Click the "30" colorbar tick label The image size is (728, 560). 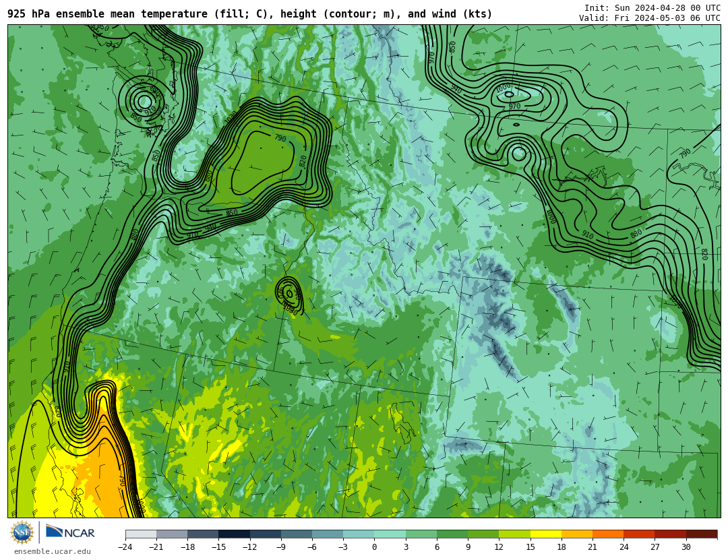pyautogui.click(x=686, y=547)
